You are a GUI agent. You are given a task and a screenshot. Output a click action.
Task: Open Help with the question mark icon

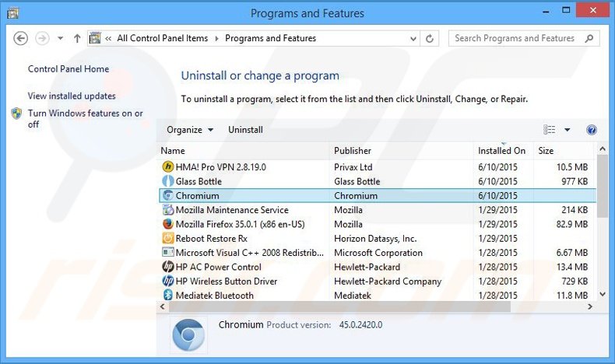point(592,130)
